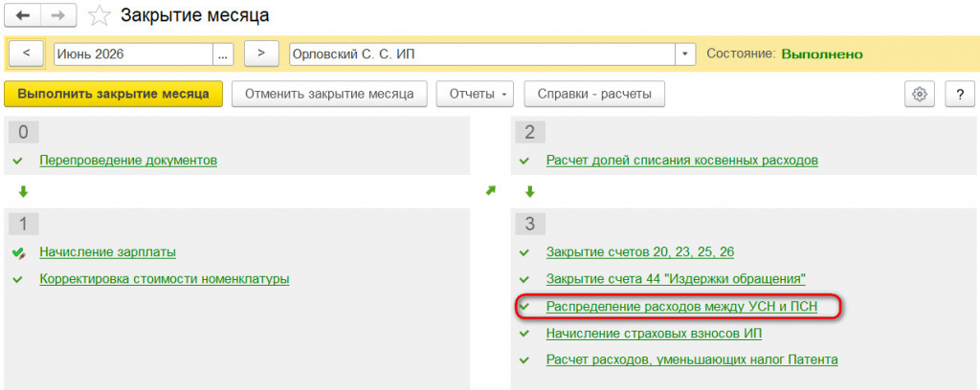Open Закрытие счета 44 "Издержки обращения"
The image size is (980, 390).
coord(676,279)
